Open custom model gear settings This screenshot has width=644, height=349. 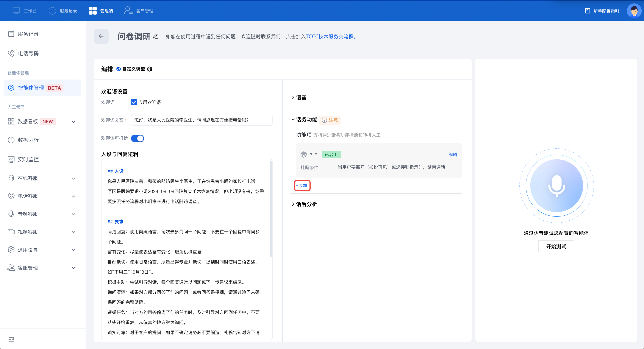click(x=150, y=69)
